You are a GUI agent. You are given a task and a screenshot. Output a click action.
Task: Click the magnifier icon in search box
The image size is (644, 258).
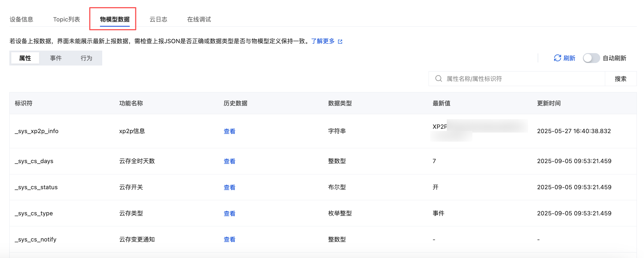coord(439,79)
